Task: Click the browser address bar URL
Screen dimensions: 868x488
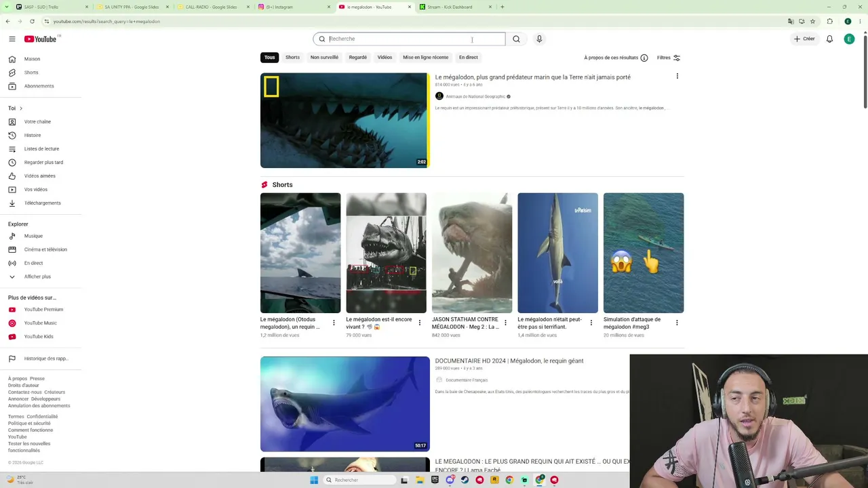Action: tap(106, 22)
